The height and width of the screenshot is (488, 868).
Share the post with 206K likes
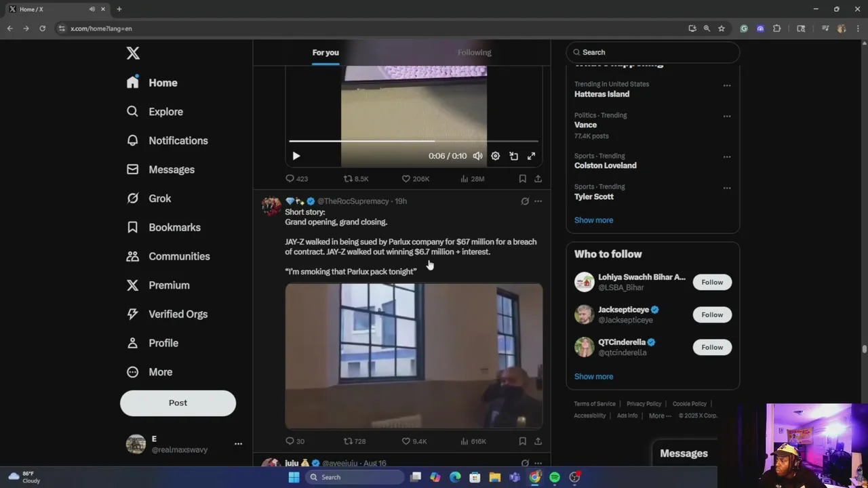coord(538,179)
